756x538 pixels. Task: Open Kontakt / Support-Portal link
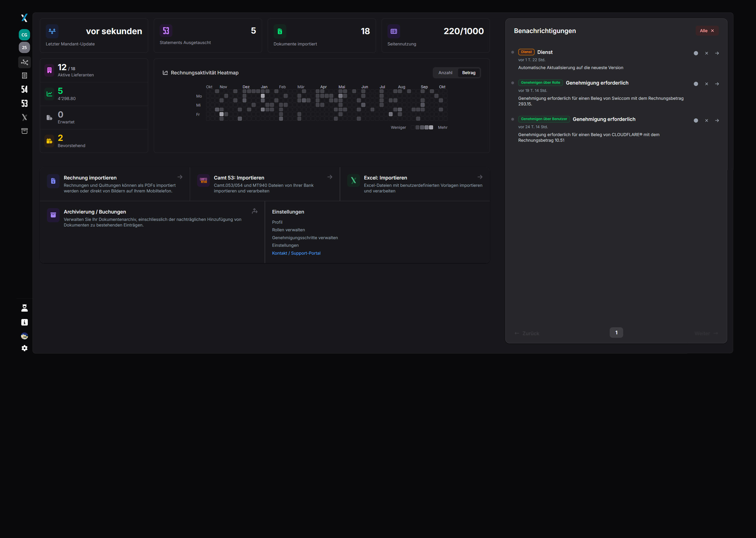coord(296,253)
